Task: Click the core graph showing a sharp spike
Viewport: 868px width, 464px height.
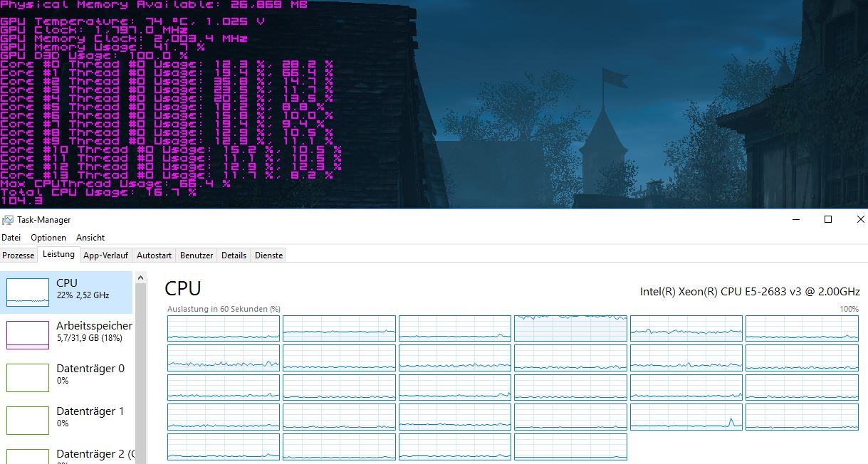Action: [686, 417]
